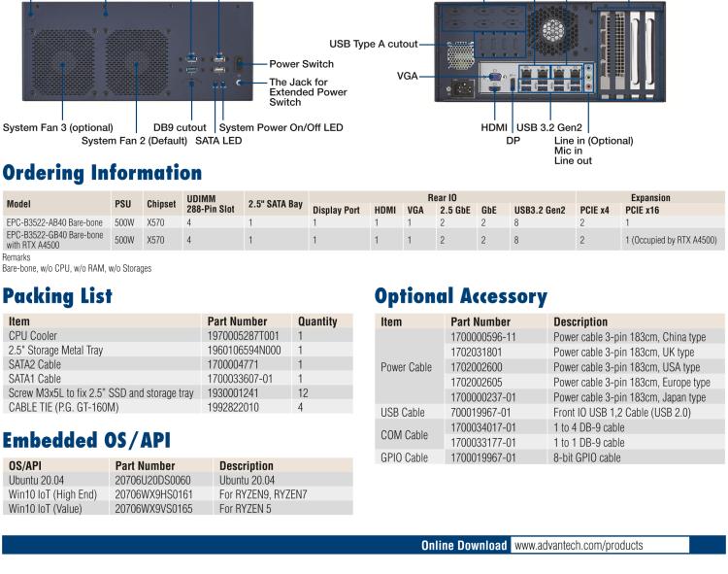Click the USA type power cable description
This screenshot has width=728, height=574.
tap(626, 367)
